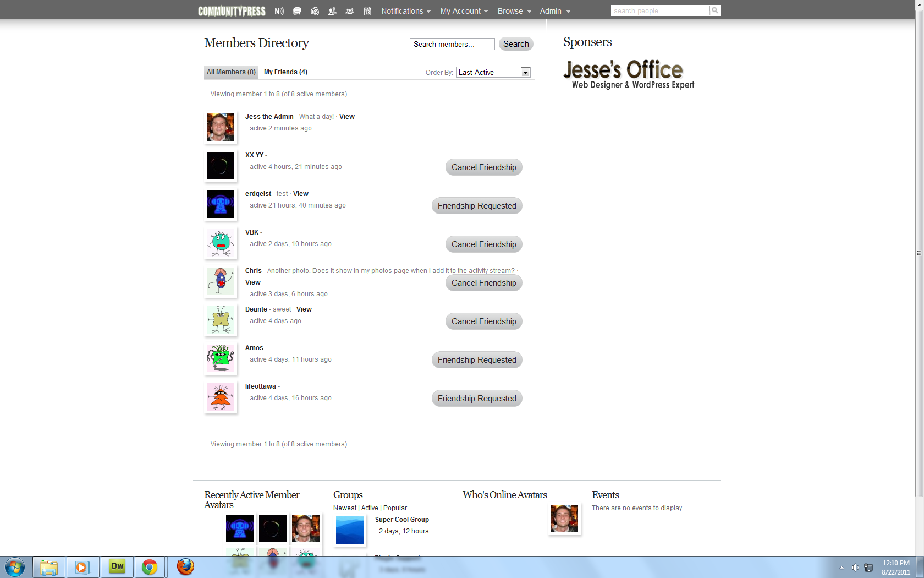View Jess the Admin's latest update
The width and height of the screenshot is (924, 578).
347,117
